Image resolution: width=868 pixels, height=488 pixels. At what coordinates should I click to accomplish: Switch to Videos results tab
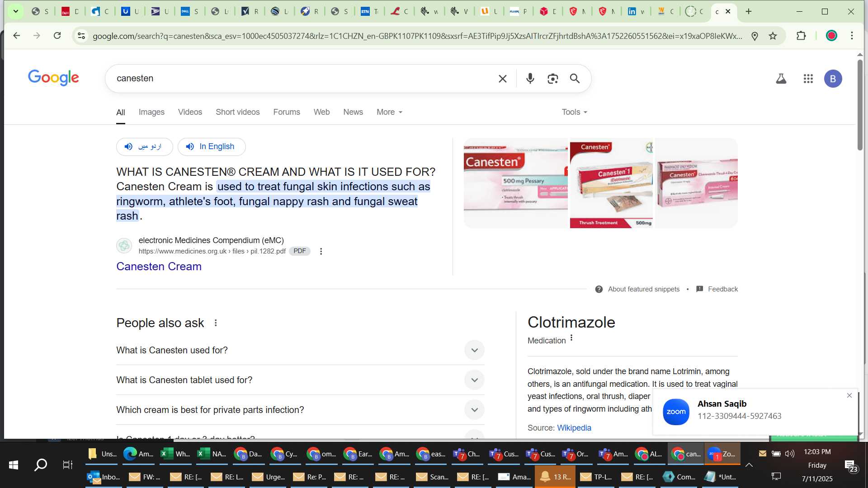190,112
